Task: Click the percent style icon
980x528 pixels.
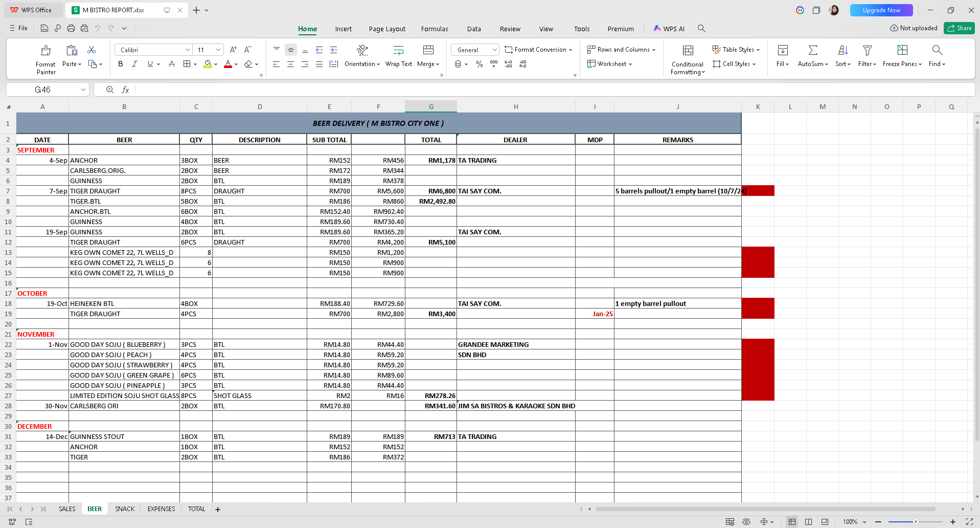Action: pyautogui.click(x=480, y=64)
